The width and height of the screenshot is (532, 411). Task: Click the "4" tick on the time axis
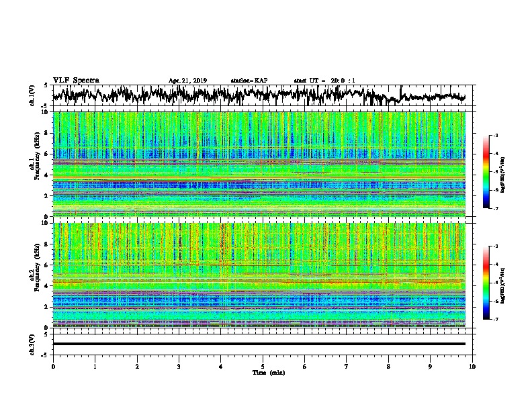pyautogui.click(x=221, y=367)
